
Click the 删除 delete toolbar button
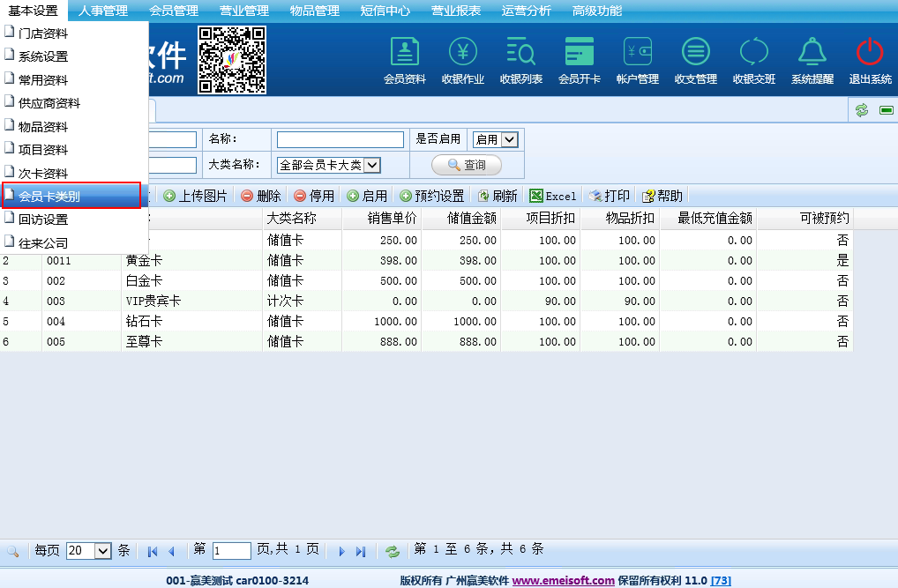tap(261, 196)
